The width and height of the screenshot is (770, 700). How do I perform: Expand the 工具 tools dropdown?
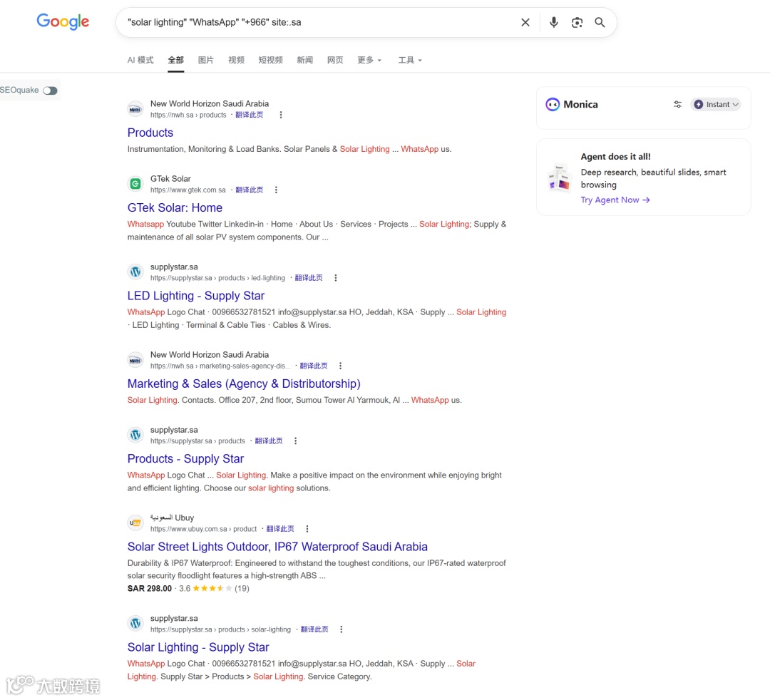click(x=409, y=60)
